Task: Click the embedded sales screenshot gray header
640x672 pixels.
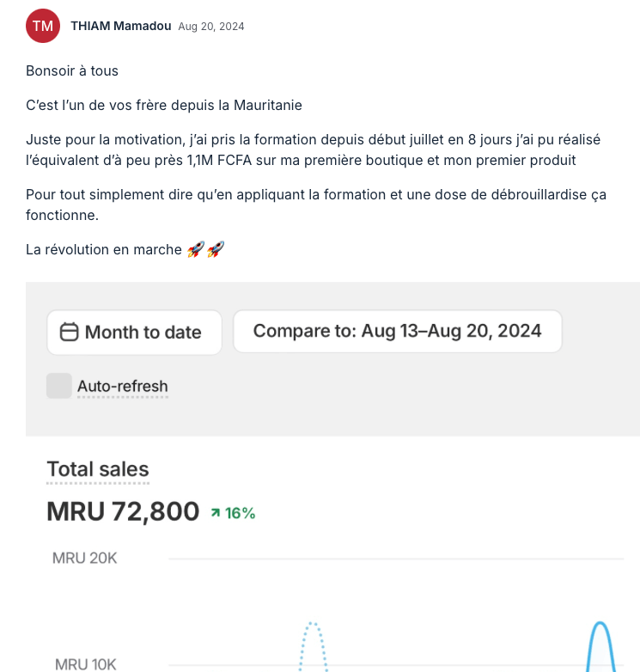Action: coord(332,359)
